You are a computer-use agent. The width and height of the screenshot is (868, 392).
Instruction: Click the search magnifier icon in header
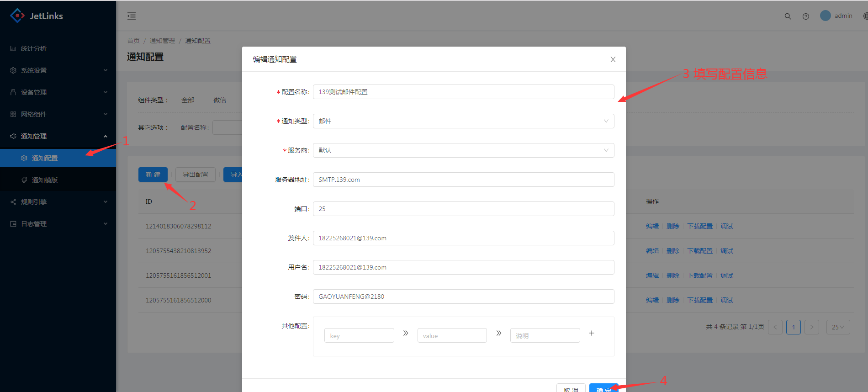click(x=788, y=16)
